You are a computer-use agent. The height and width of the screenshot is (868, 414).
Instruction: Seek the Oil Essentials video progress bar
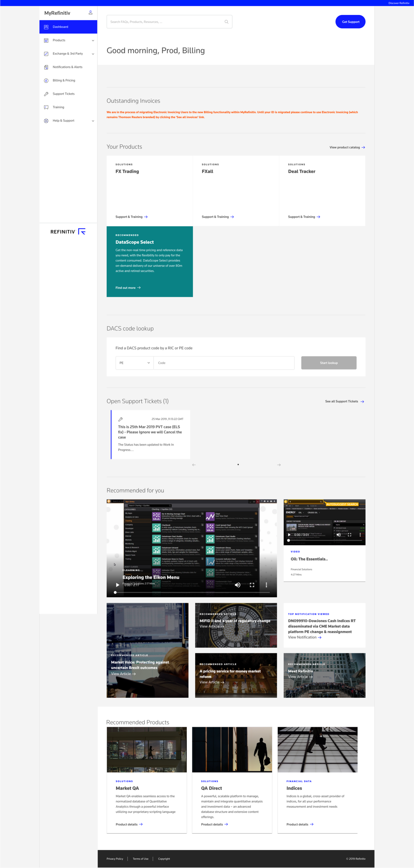coord(325,541)
